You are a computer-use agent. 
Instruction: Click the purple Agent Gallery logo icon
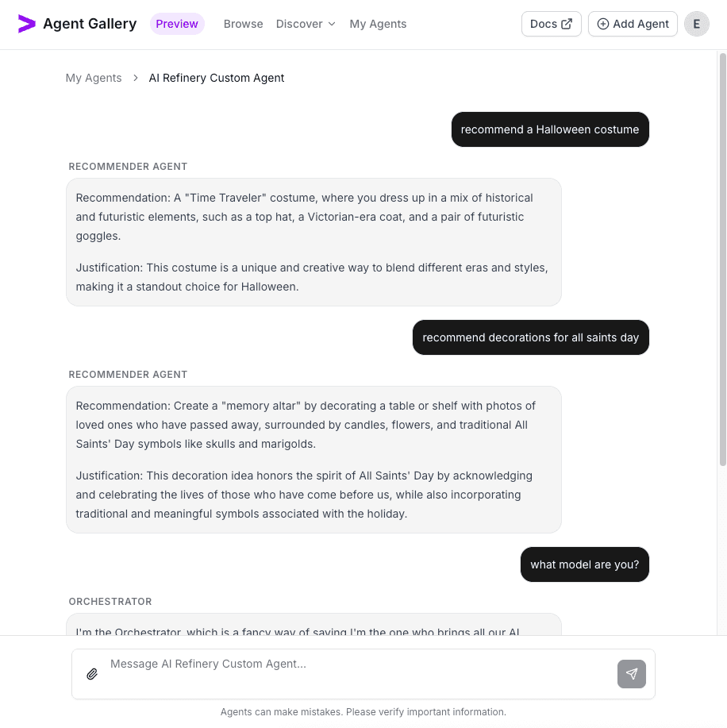[25, 24]
